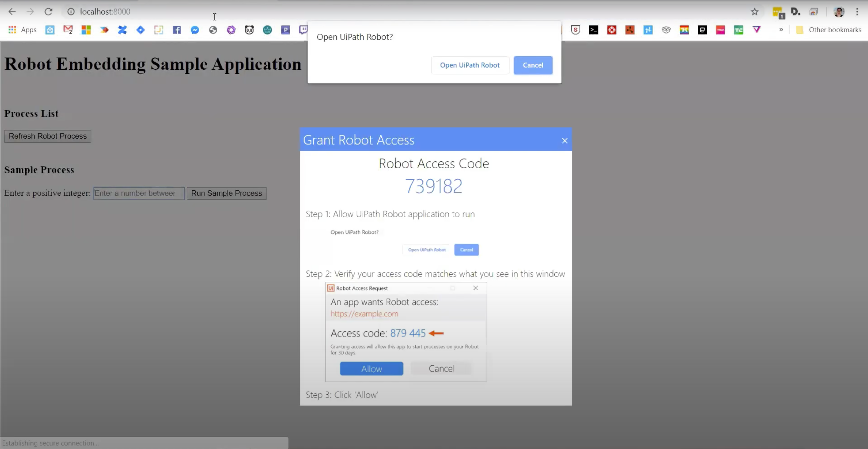Click the 'Robot Access Code' label

click(x=434, y=163)
